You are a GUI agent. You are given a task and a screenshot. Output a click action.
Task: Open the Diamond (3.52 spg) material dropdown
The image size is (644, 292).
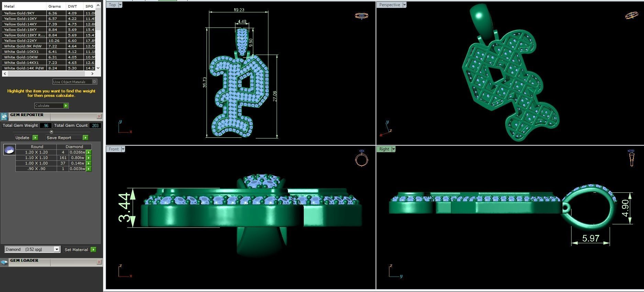57,249
